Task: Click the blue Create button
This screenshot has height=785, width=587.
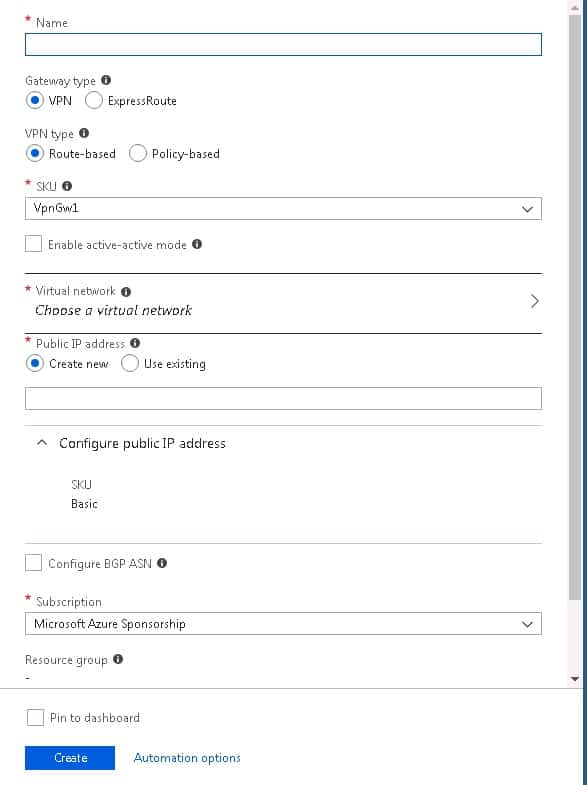Action: point(70,758)
